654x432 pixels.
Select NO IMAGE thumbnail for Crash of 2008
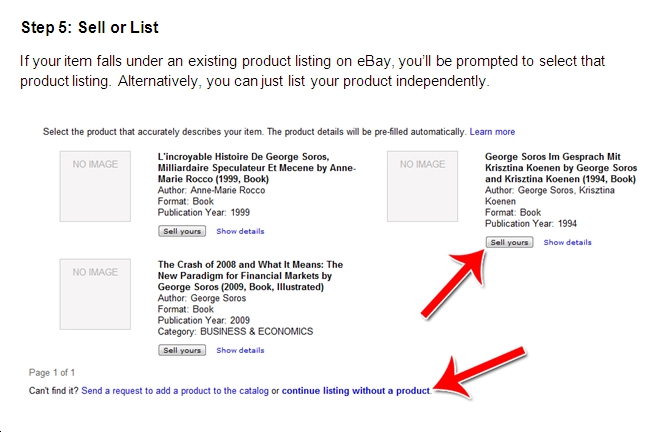coord(95,294)
